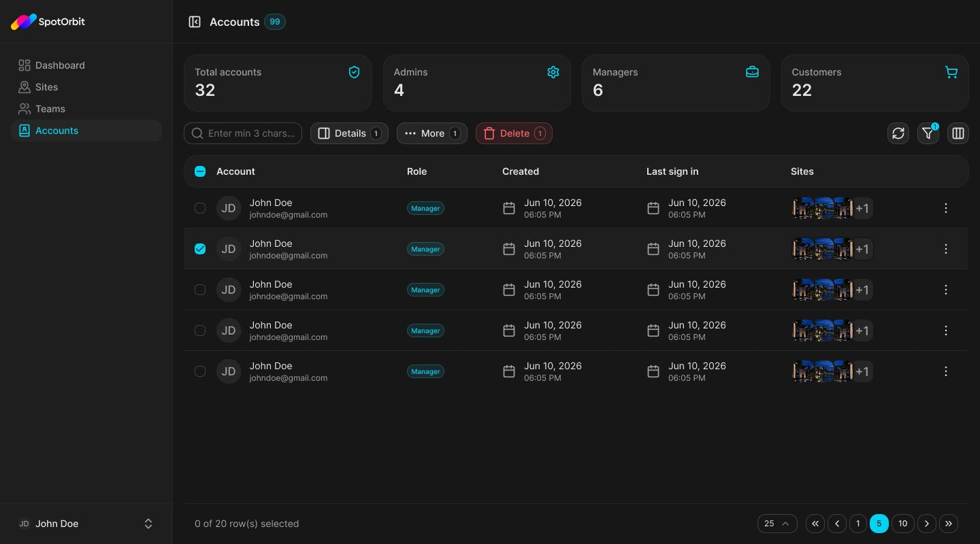Go to page 1
Viewport: 980px width, 544px height.
(x=858, y=524)
